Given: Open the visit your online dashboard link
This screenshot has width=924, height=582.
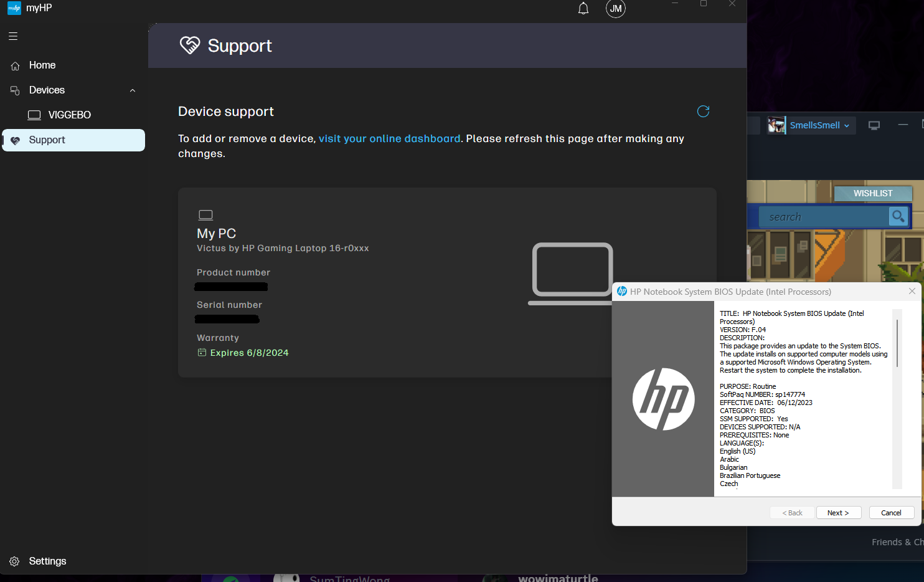Looking at the screenshot, I should [x=390, y=138].
